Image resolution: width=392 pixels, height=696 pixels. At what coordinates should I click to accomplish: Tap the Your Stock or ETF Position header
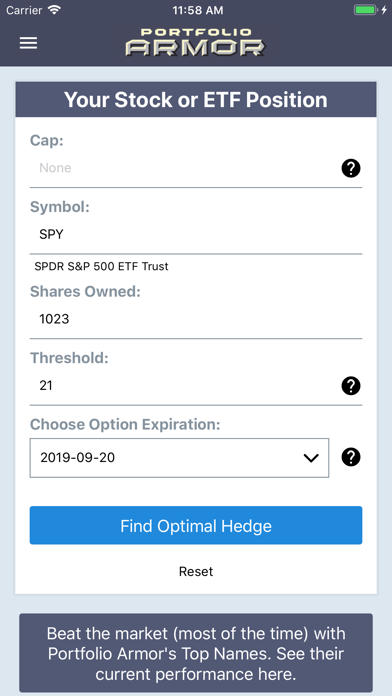click(x=196, y=99)
